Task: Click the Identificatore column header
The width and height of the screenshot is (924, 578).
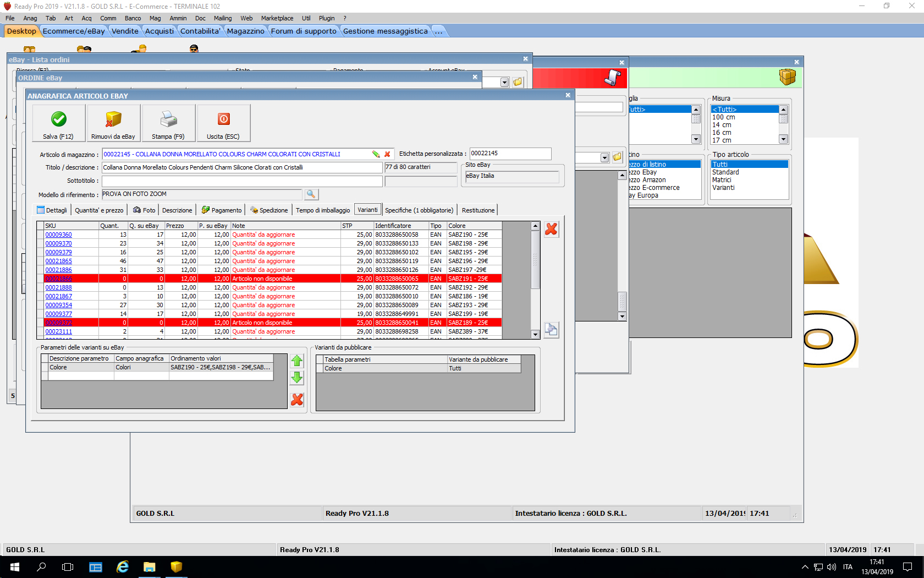Action: pyautogui.click(x=401, y=226)
